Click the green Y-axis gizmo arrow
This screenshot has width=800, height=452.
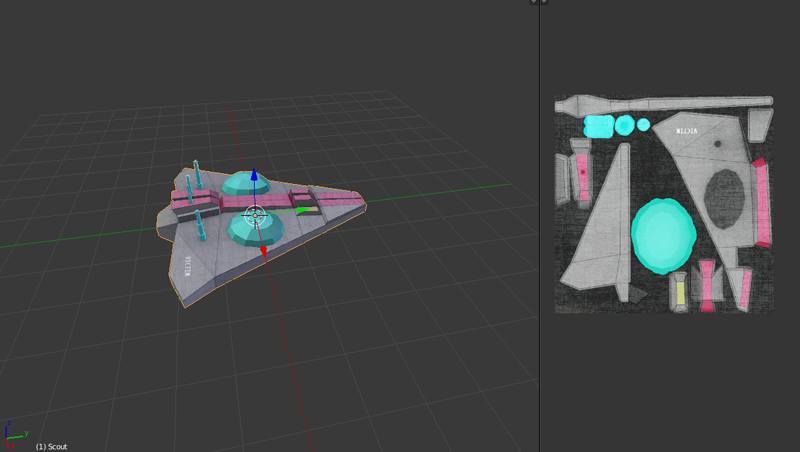(x=299, y=211)
